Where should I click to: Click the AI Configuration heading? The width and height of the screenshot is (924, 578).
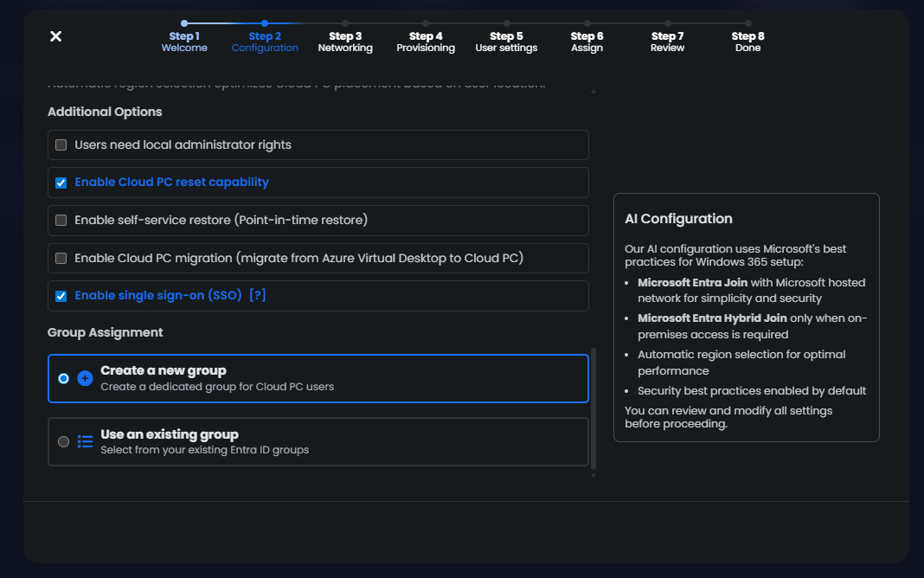pyautogui.click(x=678, y=219)
